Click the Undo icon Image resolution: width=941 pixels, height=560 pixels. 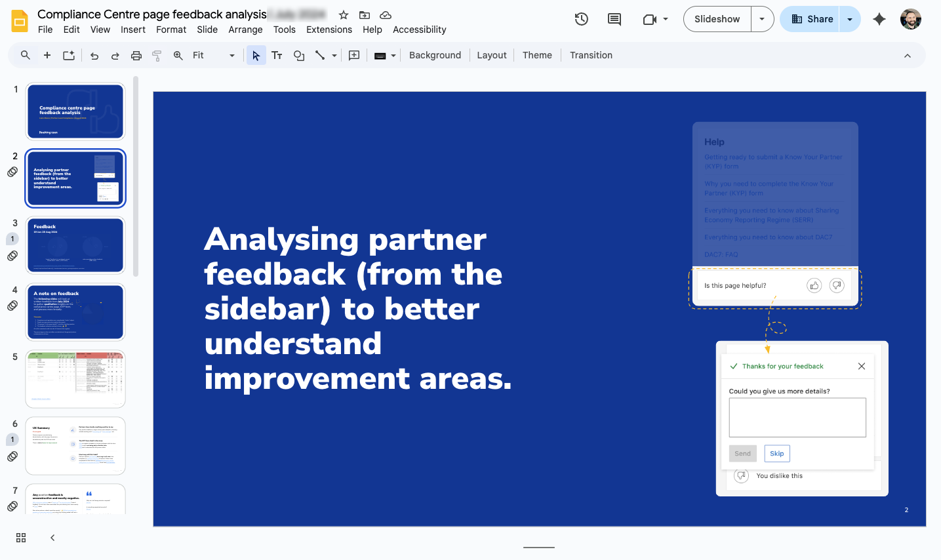click(x=94, y=55)
